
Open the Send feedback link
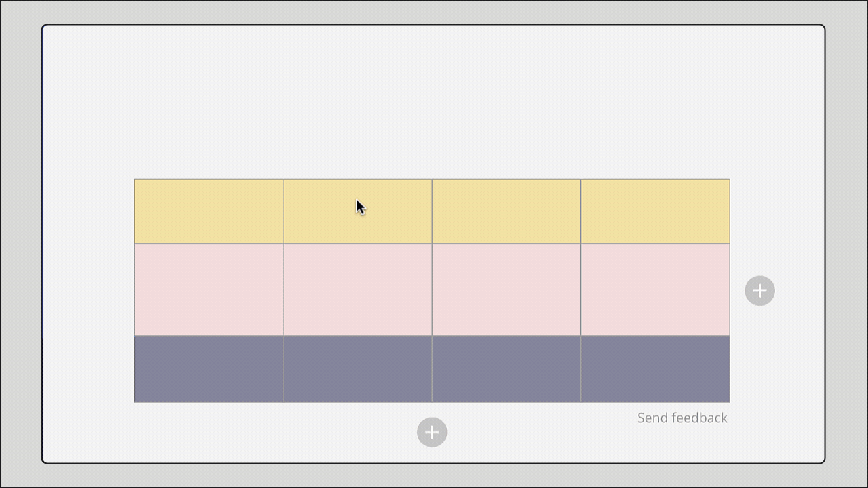pyautogui.click(x=682, y=418)
